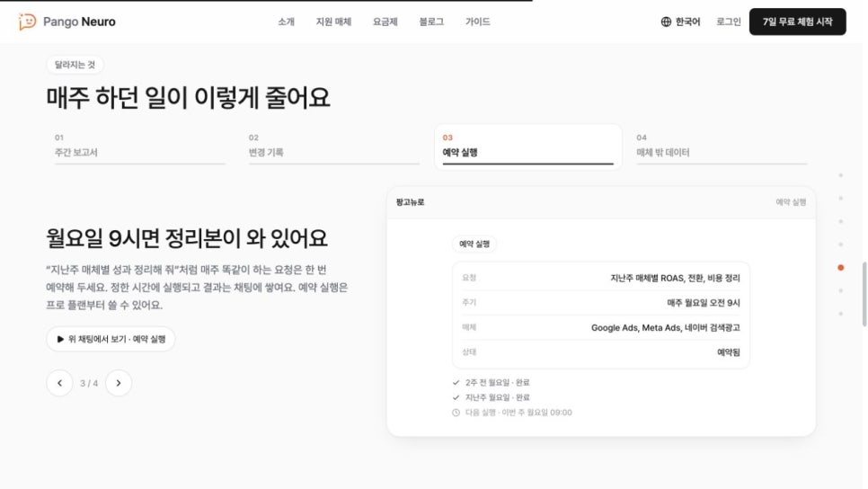Screen dimensions: 868x489
Task: Click the clock icon beside 다음 실행
Action: click(456, 413)
